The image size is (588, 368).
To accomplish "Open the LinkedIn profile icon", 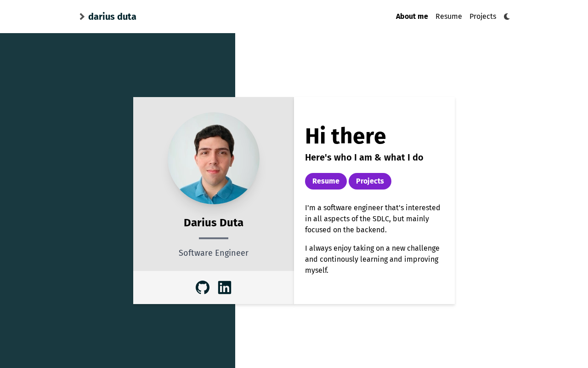I will tap(225, 287).
